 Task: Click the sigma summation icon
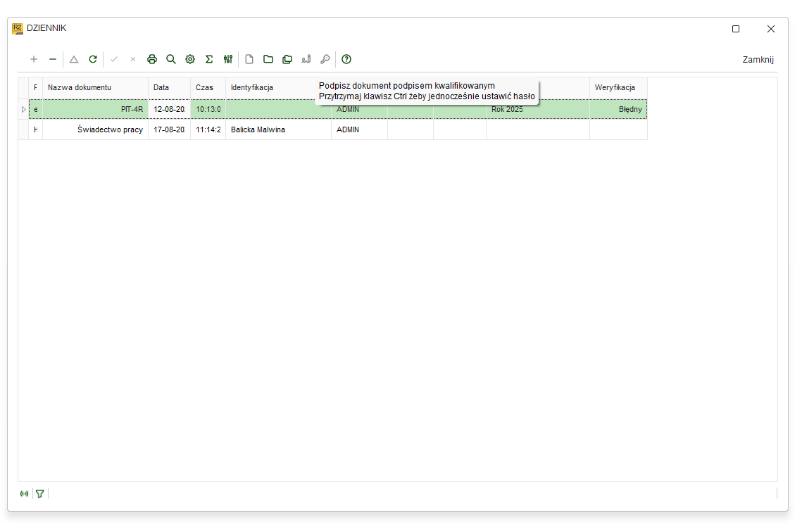click(209, 59)
